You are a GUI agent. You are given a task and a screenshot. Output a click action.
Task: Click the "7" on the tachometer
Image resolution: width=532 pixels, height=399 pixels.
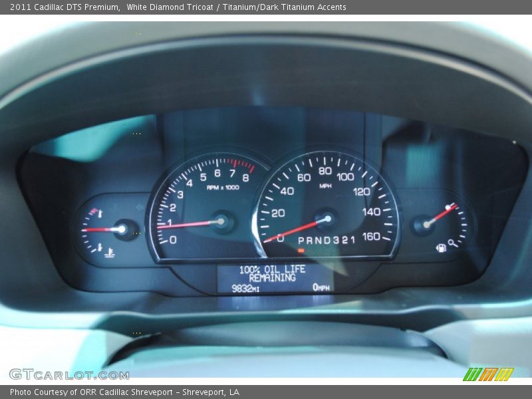coord(232,174)
